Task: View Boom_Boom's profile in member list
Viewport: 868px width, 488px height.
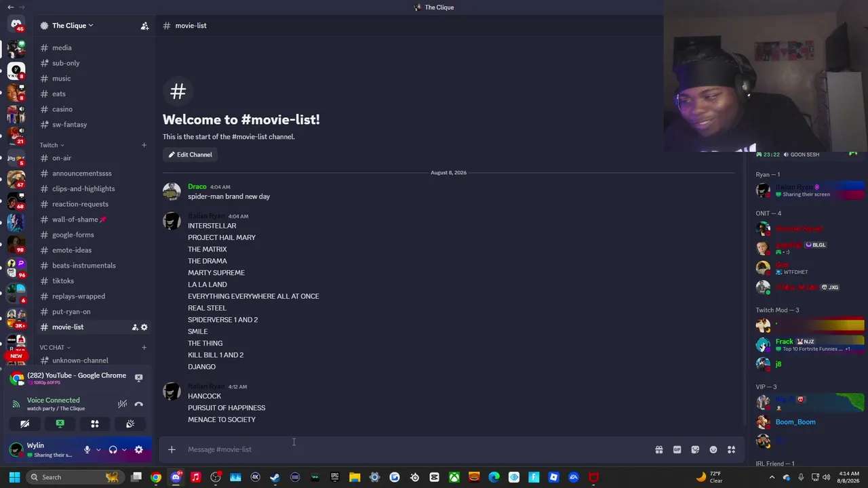Action: [809, 422]
